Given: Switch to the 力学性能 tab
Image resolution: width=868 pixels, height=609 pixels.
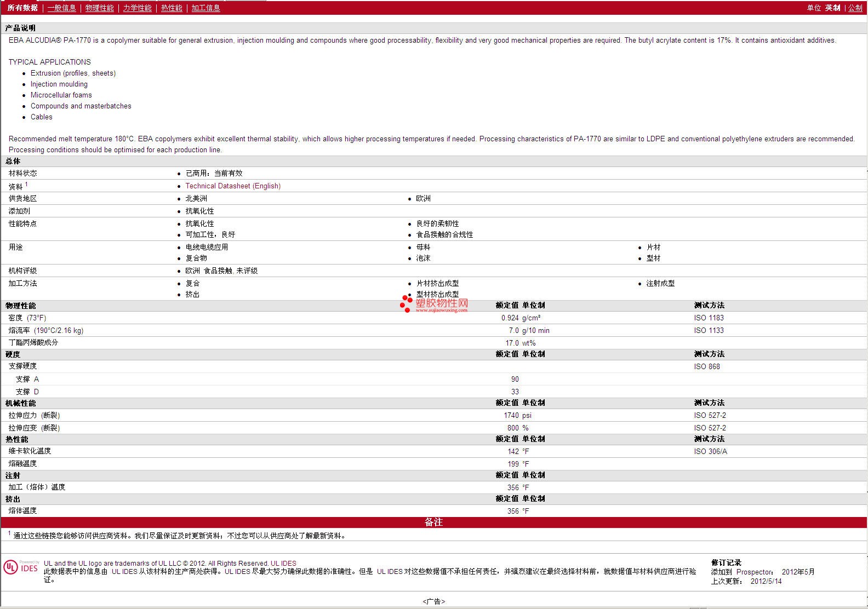Looking at the screenshot, I should 137,8.
